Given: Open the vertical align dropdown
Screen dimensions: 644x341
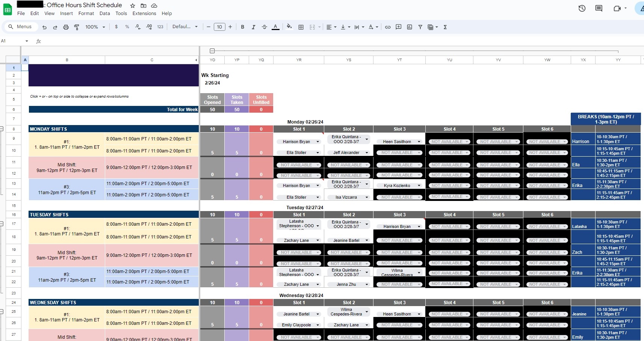Looking at the screenshot, I should tap(345, 27).
